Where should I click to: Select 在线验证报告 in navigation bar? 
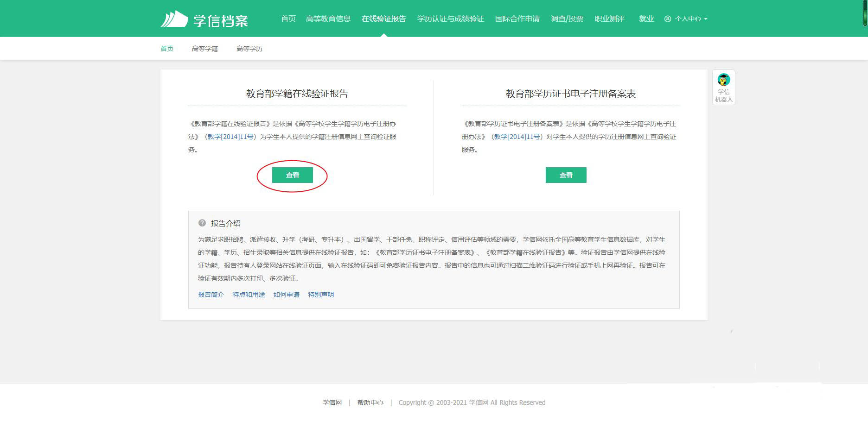pos(384,19)
